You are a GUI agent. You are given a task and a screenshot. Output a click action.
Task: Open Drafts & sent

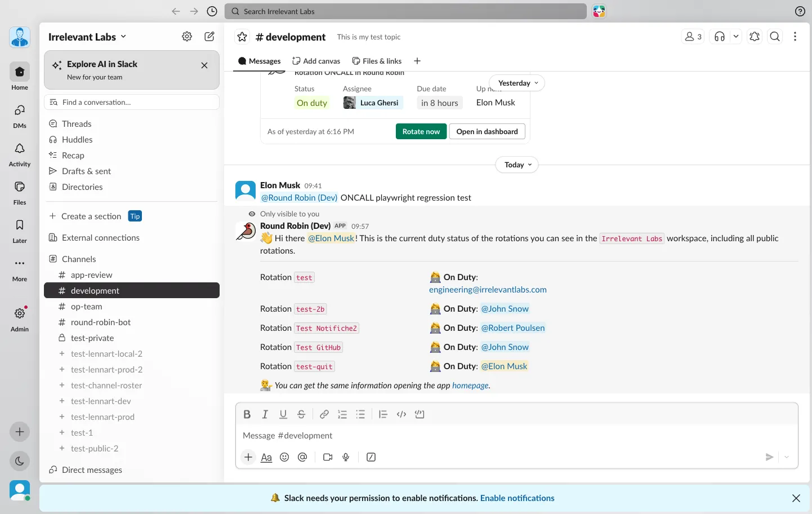[132, 171]
